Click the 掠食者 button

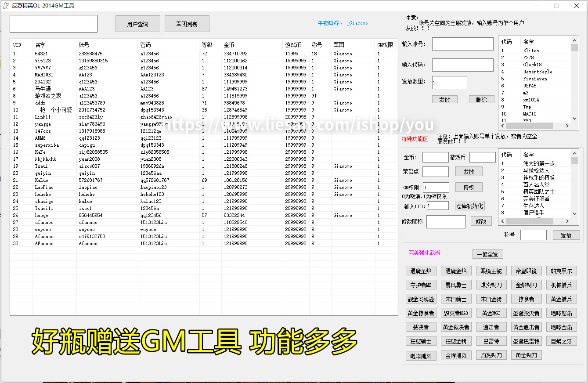pos(526,299)
